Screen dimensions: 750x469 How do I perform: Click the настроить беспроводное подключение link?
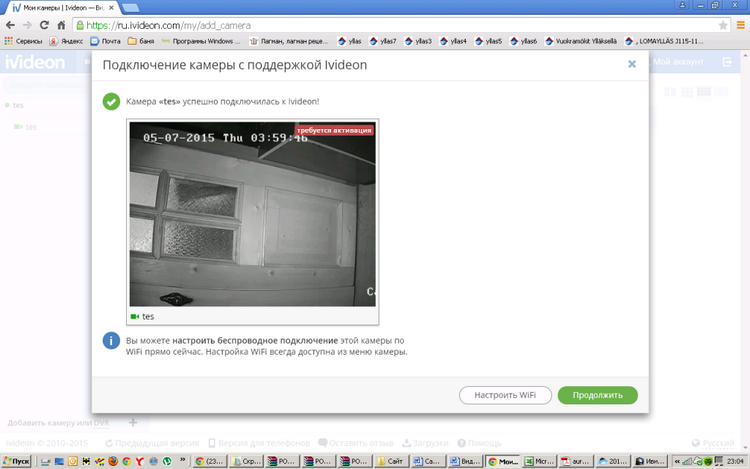(x=255, y=340)
